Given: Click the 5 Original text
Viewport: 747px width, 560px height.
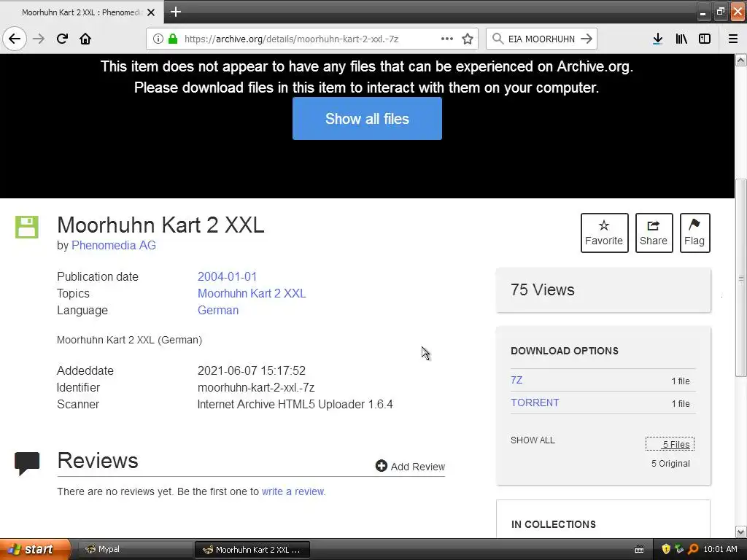Looking at the screenshot, I should 670,463.
